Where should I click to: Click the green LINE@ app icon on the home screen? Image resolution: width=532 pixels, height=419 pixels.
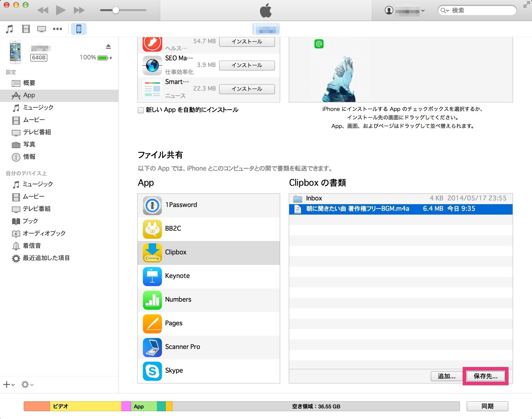pos(319,44)
